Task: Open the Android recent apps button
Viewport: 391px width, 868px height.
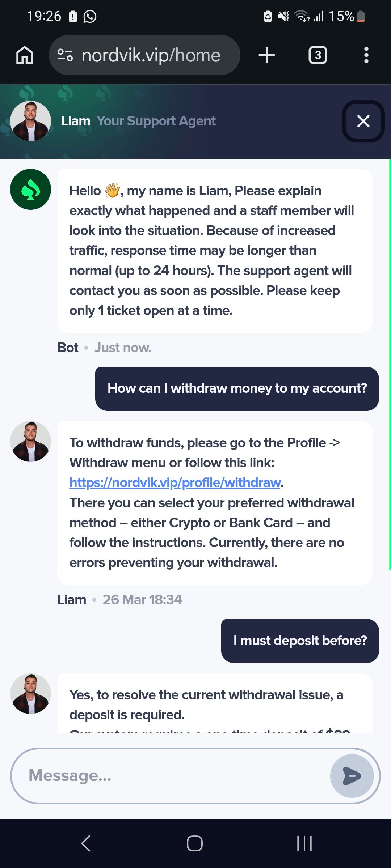Action: 304,843
